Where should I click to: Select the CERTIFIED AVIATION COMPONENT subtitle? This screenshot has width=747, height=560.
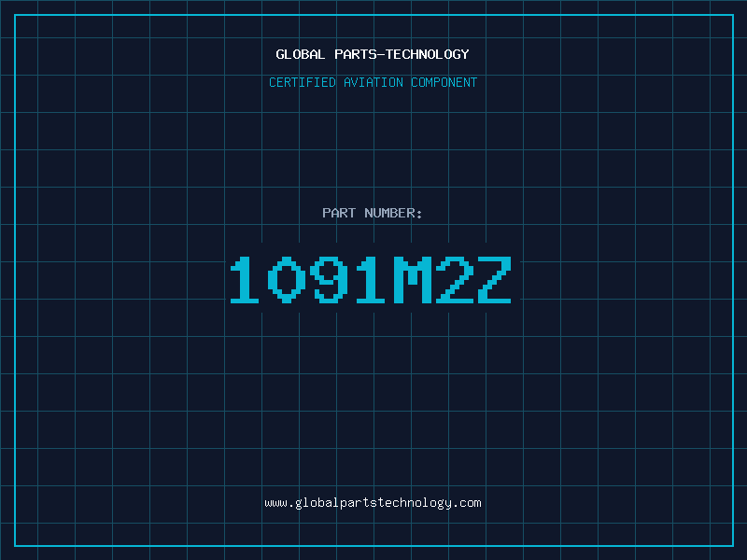373,82
